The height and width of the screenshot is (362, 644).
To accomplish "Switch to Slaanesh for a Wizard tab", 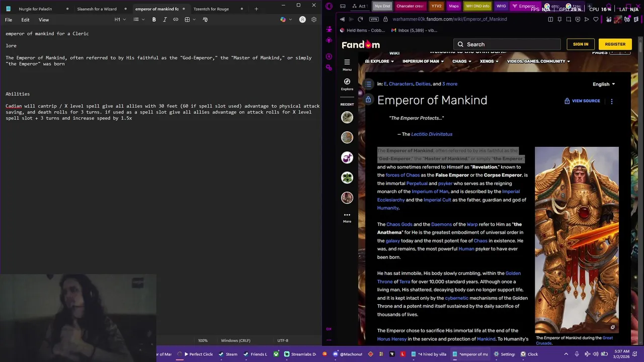I will coord(97,9).
